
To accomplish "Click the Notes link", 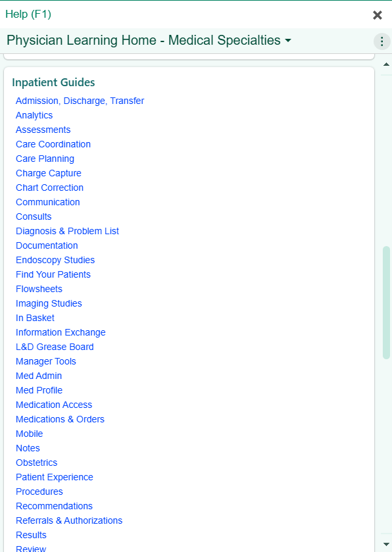I will coord(28,447).
